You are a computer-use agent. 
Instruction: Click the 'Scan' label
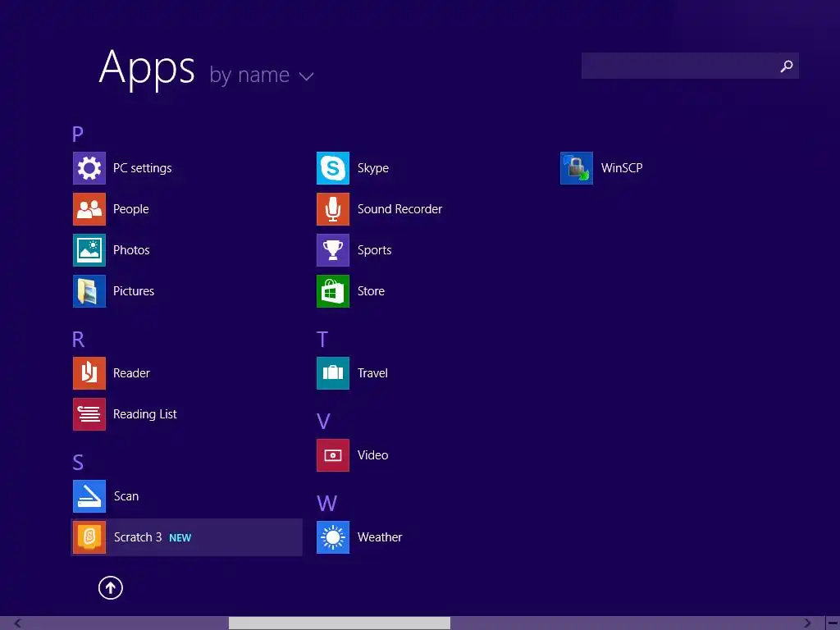[x=126, y=496]
